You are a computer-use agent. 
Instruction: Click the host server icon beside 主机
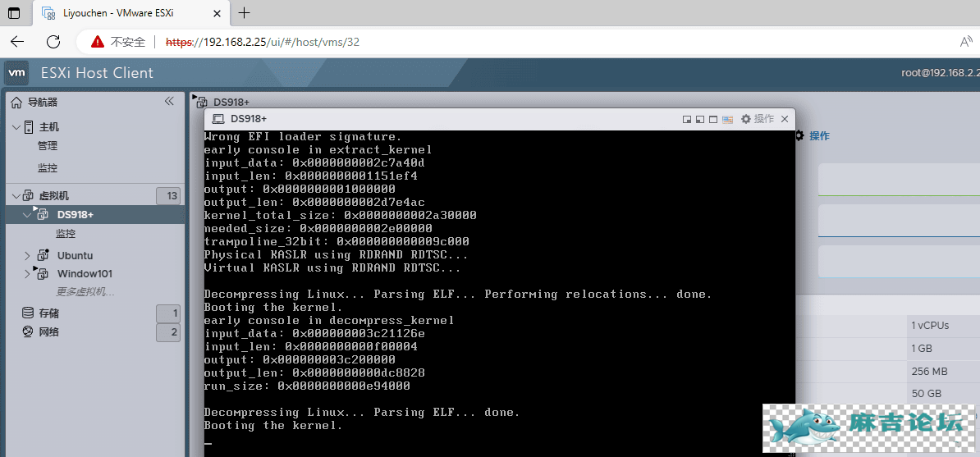tap(29, 127)
